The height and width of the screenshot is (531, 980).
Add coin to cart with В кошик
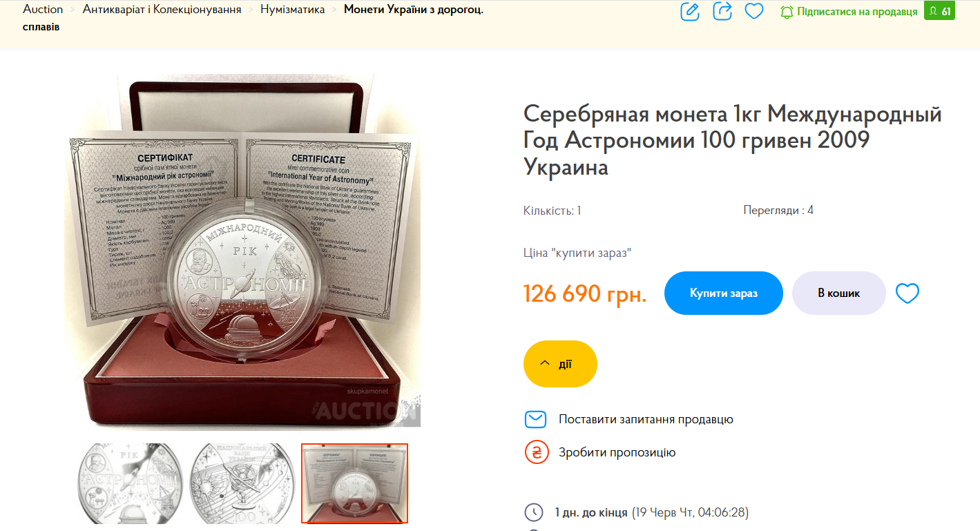[839, 293]
